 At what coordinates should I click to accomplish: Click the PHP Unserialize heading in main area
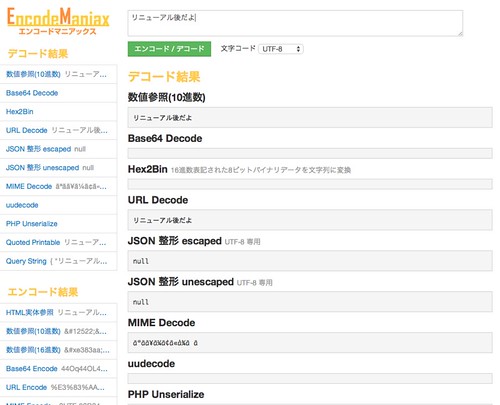[166, 394]
